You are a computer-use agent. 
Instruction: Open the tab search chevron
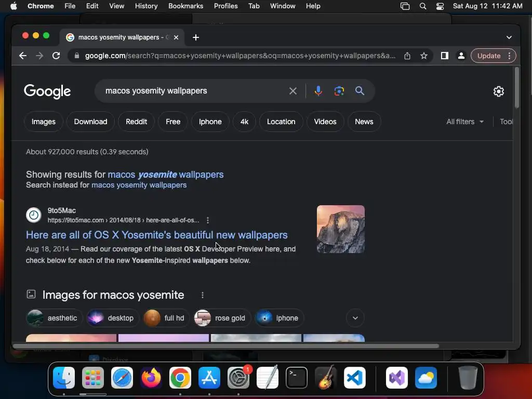click(x=509, y=37)
